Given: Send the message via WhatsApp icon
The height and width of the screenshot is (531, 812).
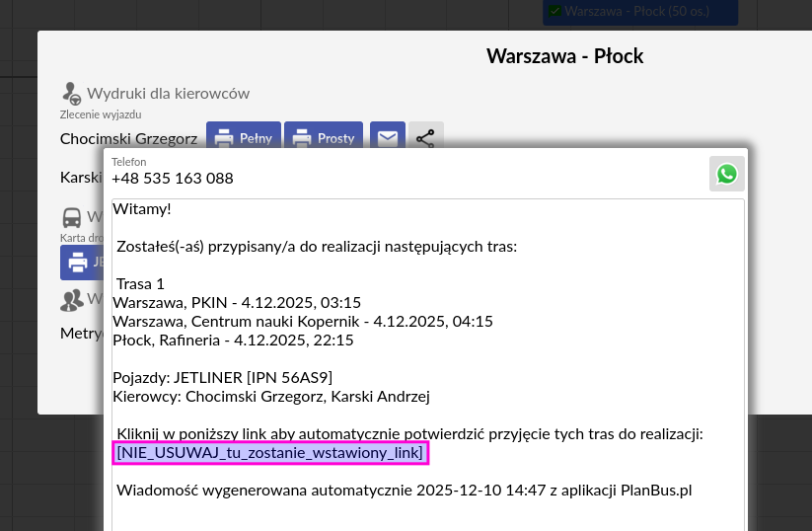Looking at the screenshot, I should tap(727, 174).
